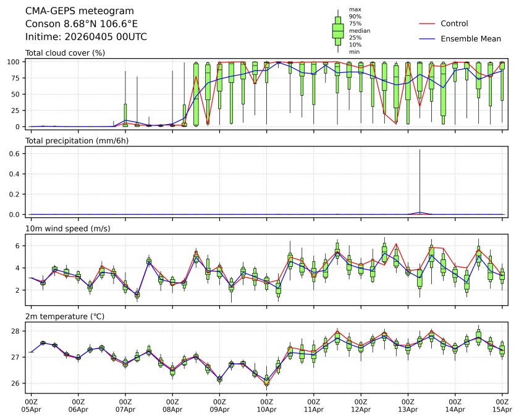519x420 pixels.
Task: Click the box-plot legend icon
Action: [338, 31]
